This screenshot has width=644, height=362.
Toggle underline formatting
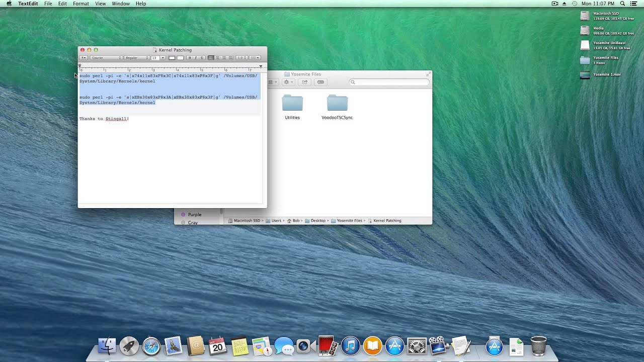point(201,58)
